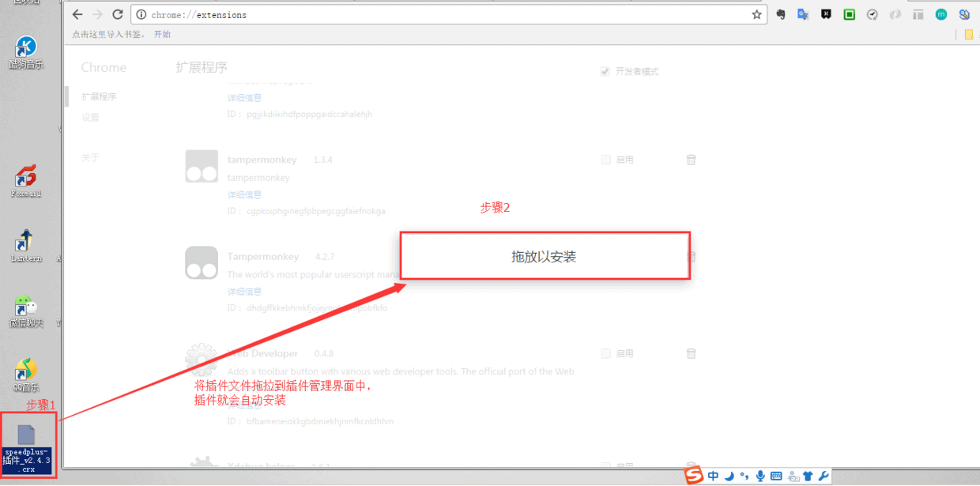Open 设置 in the Chrome sidebar
980x486 pixels.
[90, 117]
